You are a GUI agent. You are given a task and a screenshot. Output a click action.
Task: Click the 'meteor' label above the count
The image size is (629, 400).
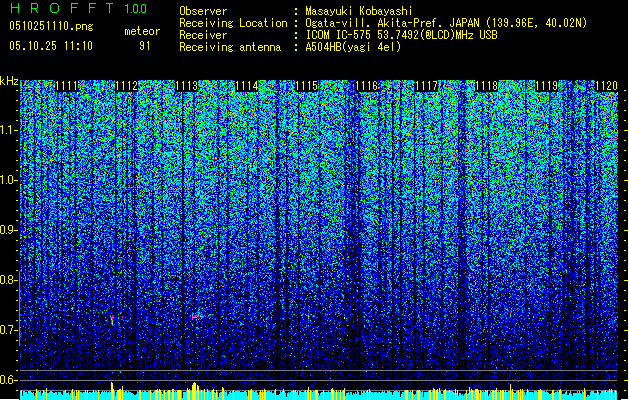point(142,31)
